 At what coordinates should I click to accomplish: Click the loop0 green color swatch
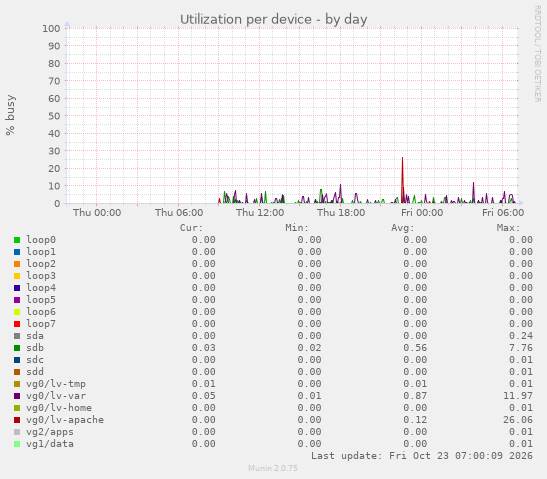click(17, 240)
